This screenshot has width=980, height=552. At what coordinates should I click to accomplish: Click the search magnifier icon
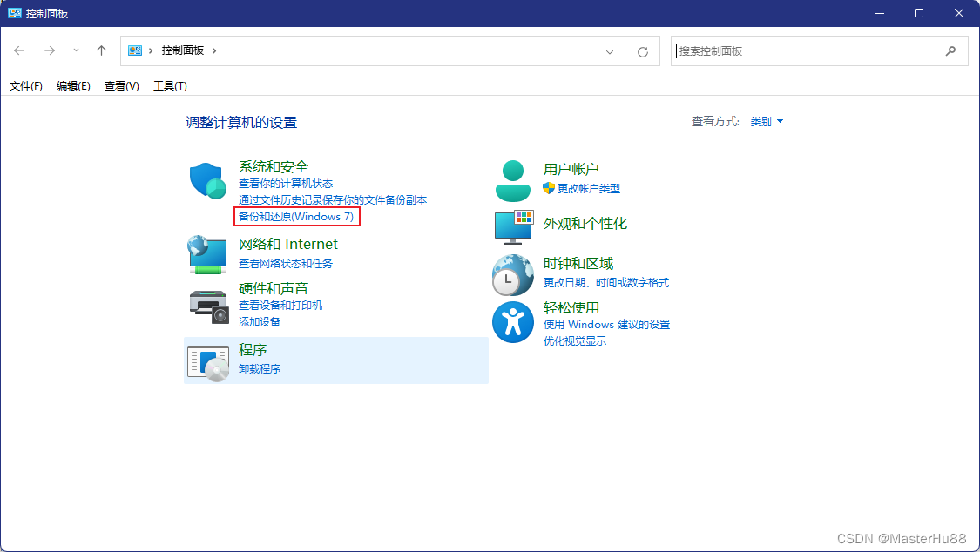950,51
